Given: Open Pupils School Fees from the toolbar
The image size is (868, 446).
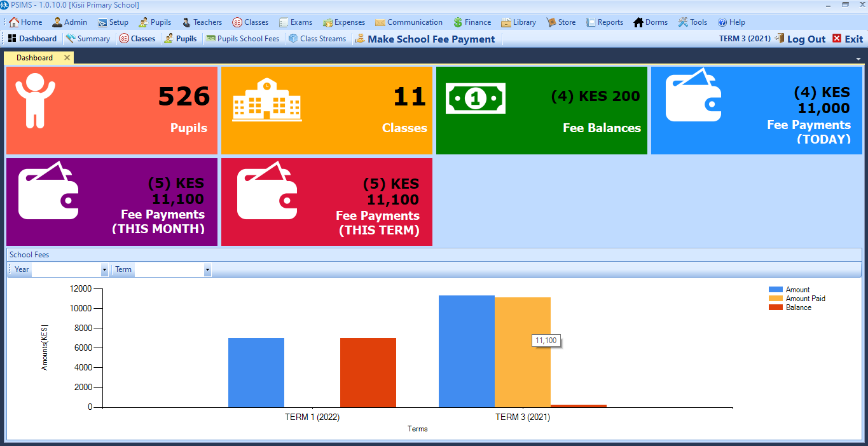Looking at the screenshot, I should tap(242, 39).
